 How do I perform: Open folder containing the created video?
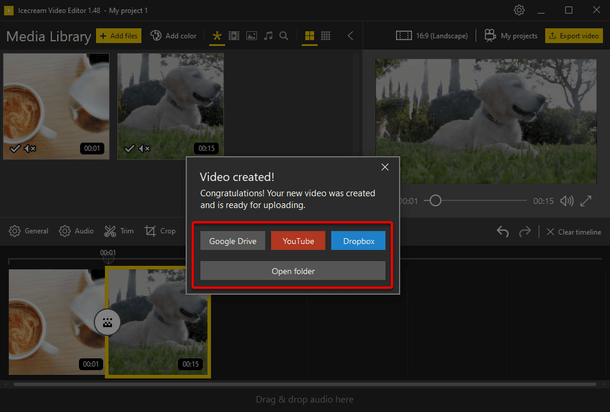(293, 271)
